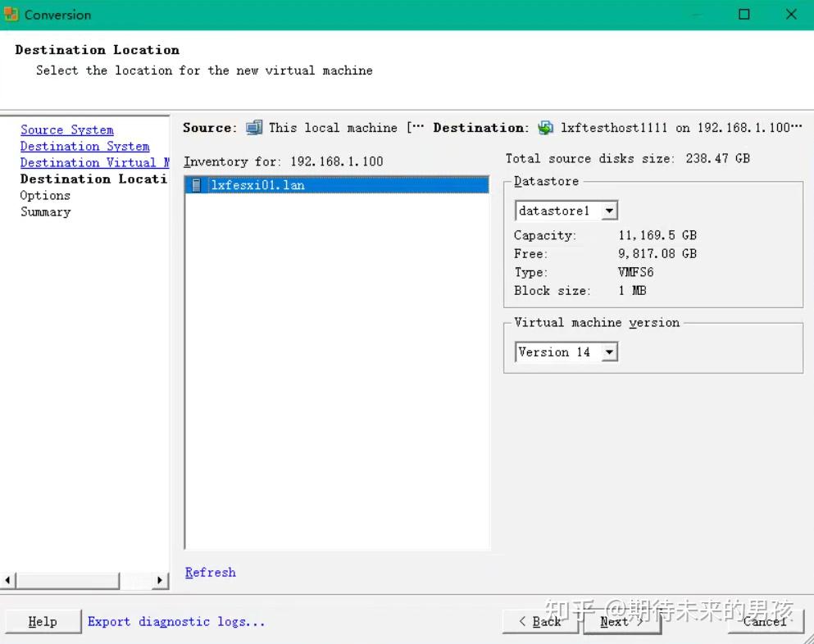Open the Virtual machine version dropdown
Viewport: 814px width, 644px height.
coord(610,351)
